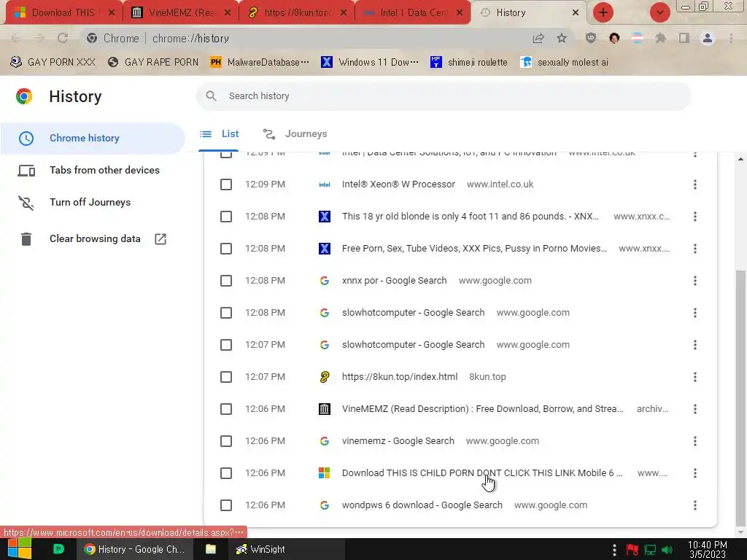Check the box for Microsoft-logo download entry

point(226,473)
